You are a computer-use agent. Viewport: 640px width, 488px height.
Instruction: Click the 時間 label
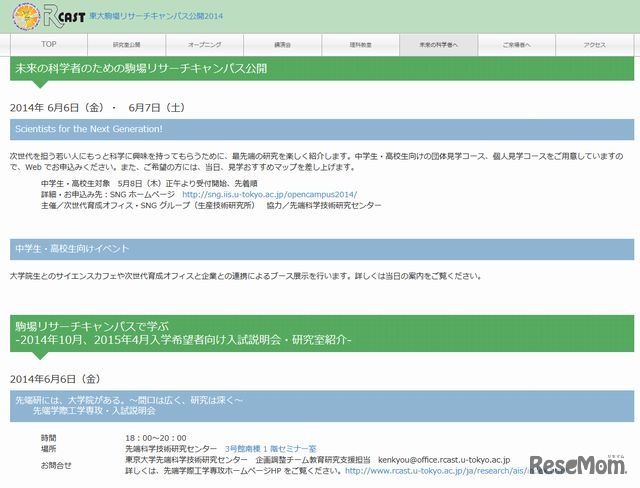(x=49, y=438)
